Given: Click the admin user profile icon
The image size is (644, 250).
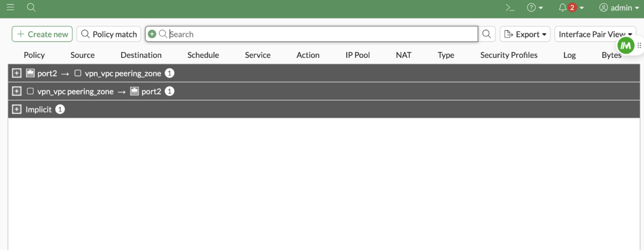Looking at the screenshot, I should [x=603, y=8].
